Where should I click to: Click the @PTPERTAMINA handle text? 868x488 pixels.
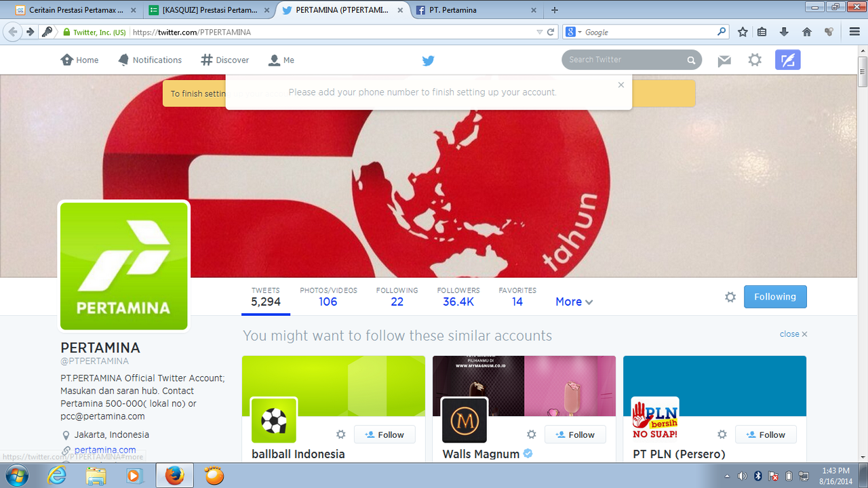tap(94, 361)
